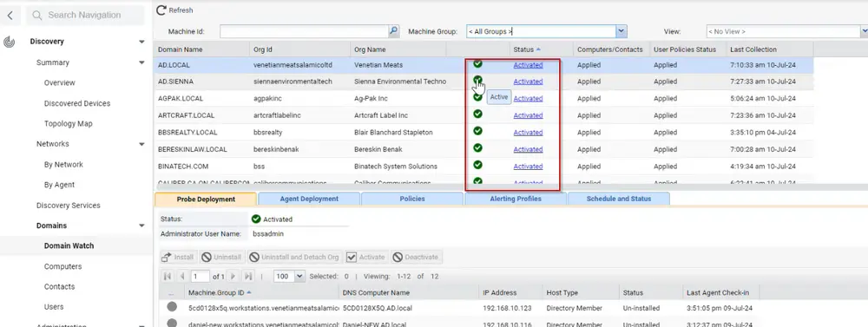The width and height of the screenshot is (868, 327).
Task: Click the green status icon for Artcraft Label Inc
Action: pos(477,114)
